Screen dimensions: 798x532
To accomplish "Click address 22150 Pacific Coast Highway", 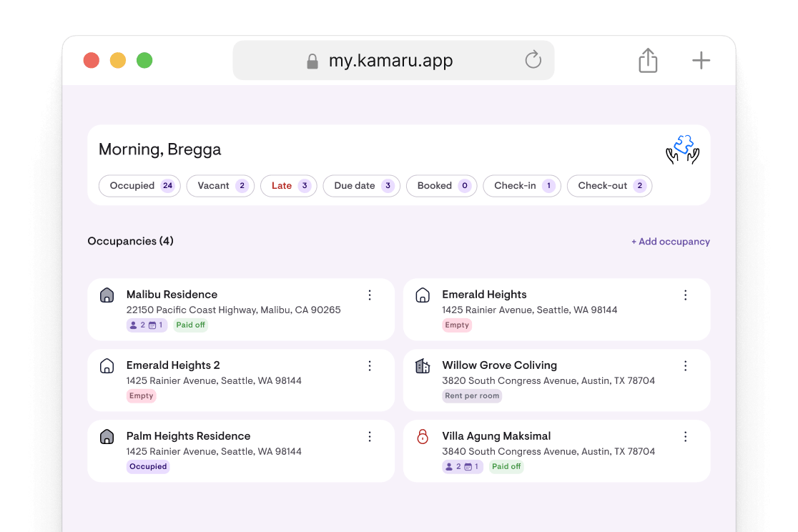I will tap(233, 310).
